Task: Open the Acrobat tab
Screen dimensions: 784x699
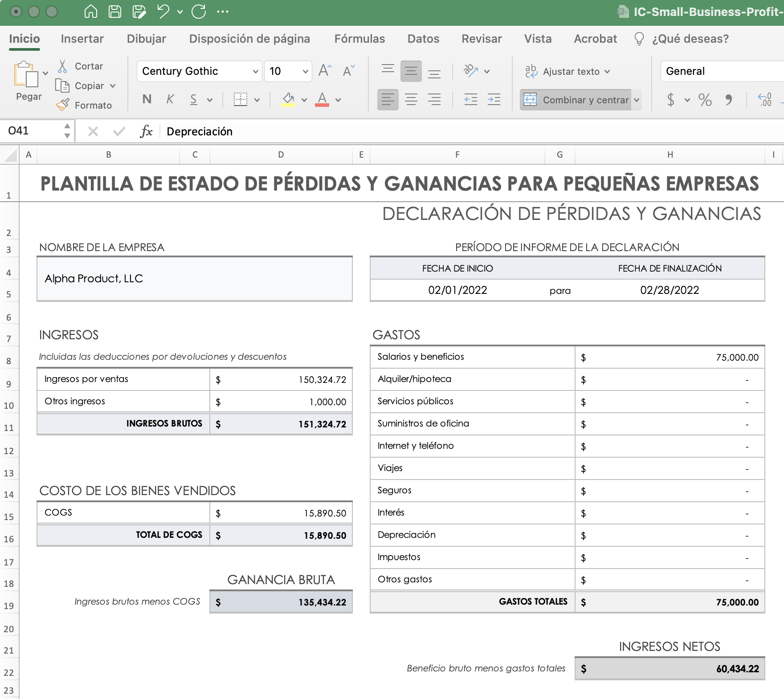Action: tap(595, 39)
